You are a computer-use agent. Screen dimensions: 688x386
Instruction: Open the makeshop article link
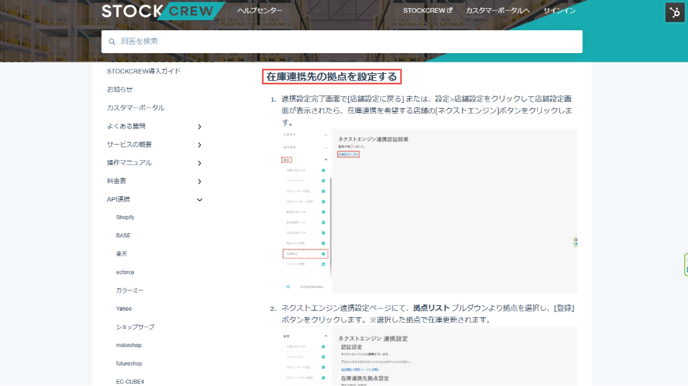[129, 345]
